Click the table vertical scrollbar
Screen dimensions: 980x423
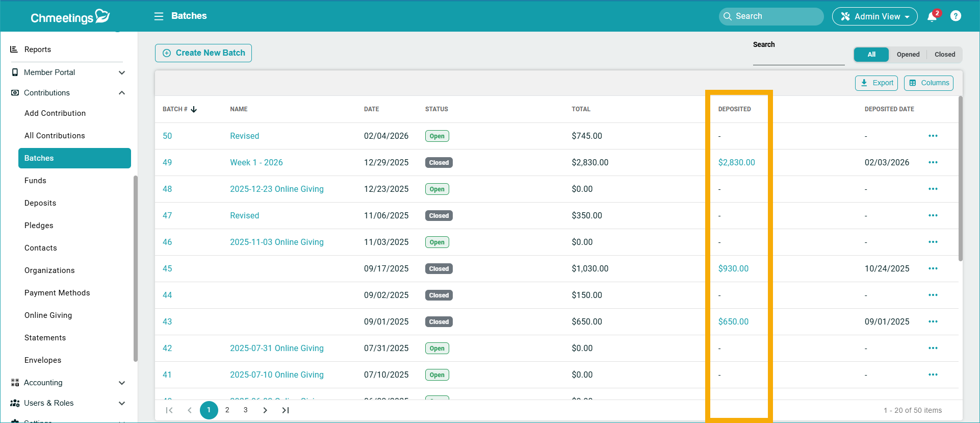click(x=961, y=179)
